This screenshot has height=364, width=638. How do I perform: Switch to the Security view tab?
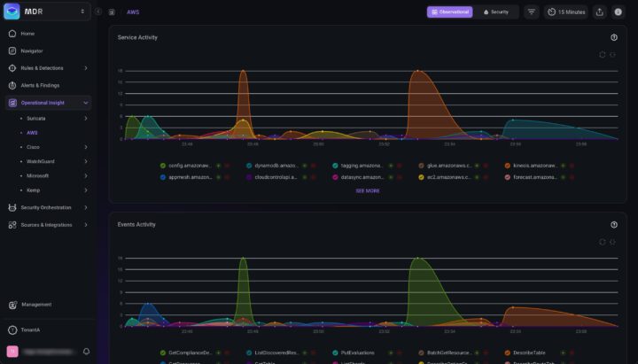(496, 12)
